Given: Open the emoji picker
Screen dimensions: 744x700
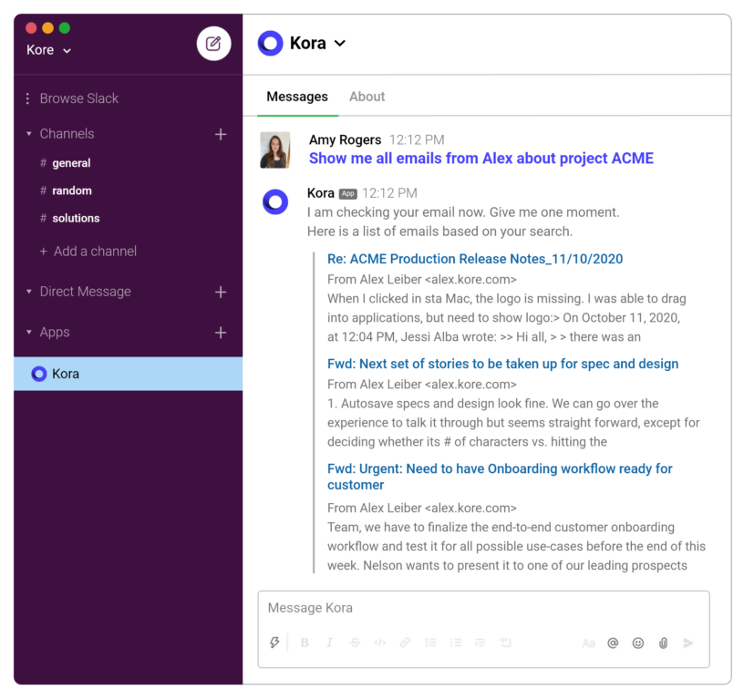Looking at the screenshot, I should point(637,643).
